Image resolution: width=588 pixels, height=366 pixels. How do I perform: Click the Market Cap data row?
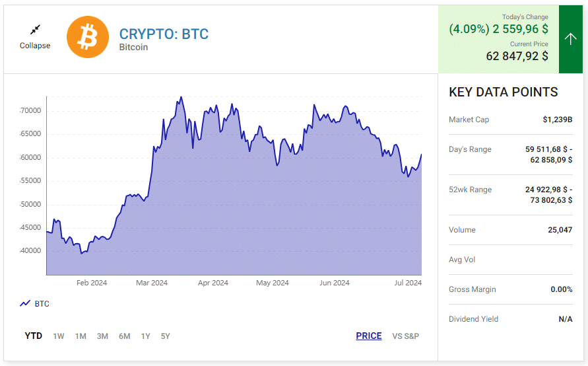point(510,120)
